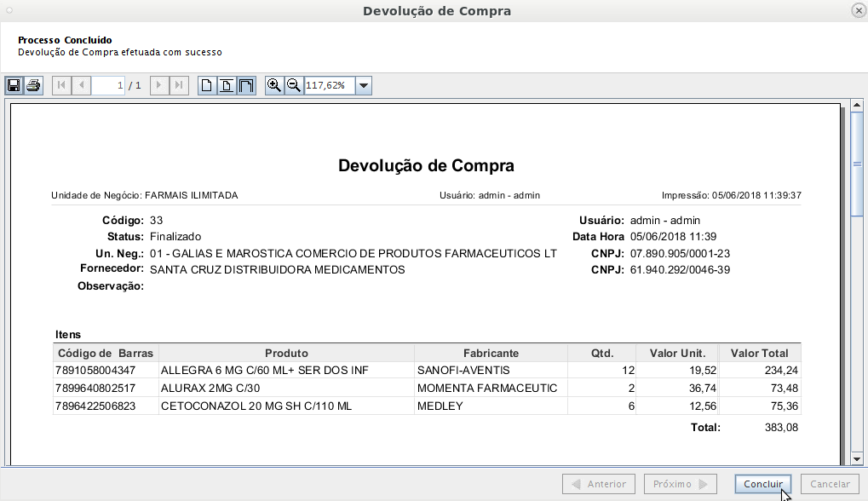
Task: Click the Finalizado status text
Action: 175,236
